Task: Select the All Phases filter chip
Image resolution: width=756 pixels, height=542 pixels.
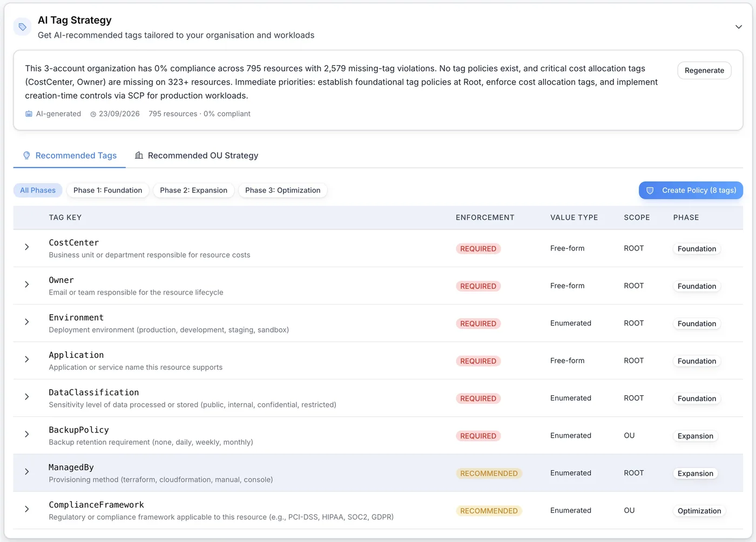Action: [x=38, y=190]
